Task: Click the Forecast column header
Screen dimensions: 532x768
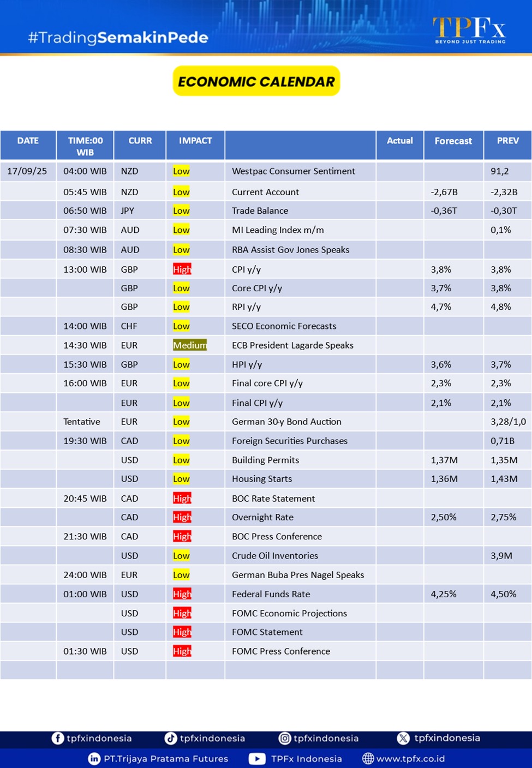Action: tap(453, 145)
